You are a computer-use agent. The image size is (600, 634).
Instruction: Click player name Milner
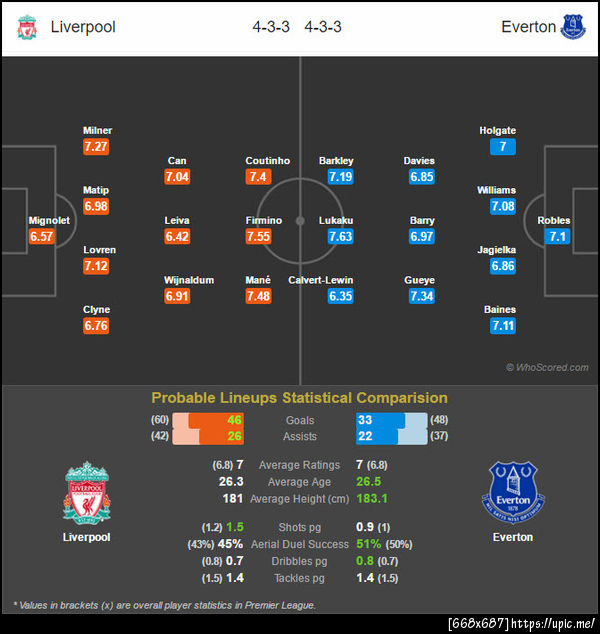click(x=98, y=130)
